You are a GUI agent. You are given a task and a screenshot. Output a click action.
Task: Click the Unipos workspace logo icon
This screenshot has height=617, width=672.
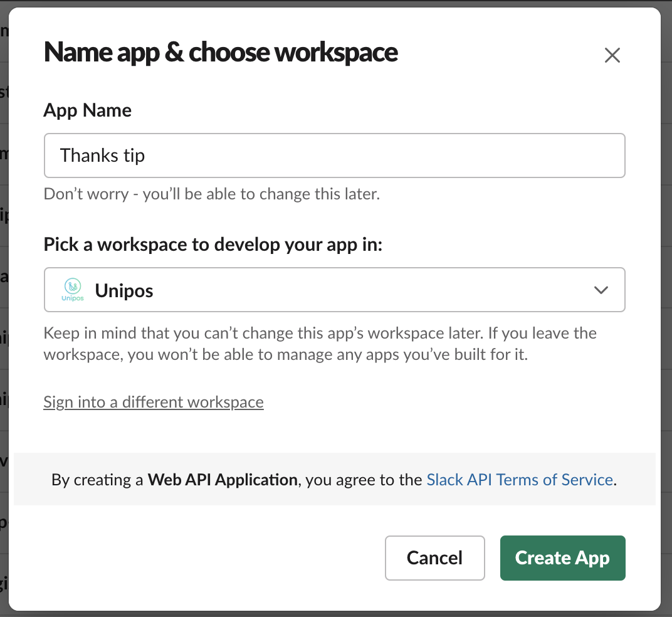[x=73, y=290]
